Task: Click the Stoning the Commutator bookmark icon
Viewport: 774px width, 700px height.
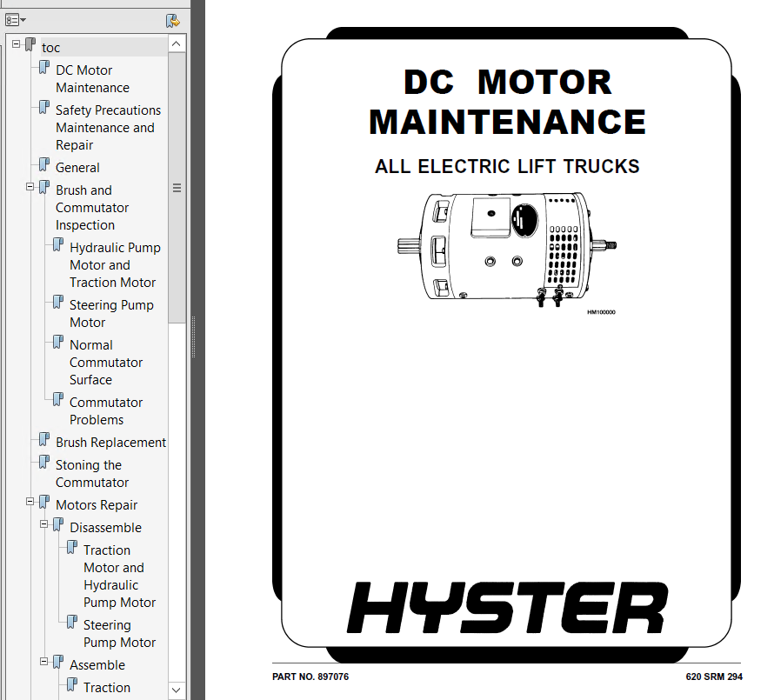Action: [44, 462]
